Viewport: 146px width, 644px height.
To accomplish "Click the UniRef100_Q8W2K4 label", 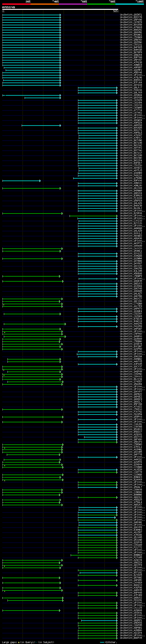I will click(131, 55).
